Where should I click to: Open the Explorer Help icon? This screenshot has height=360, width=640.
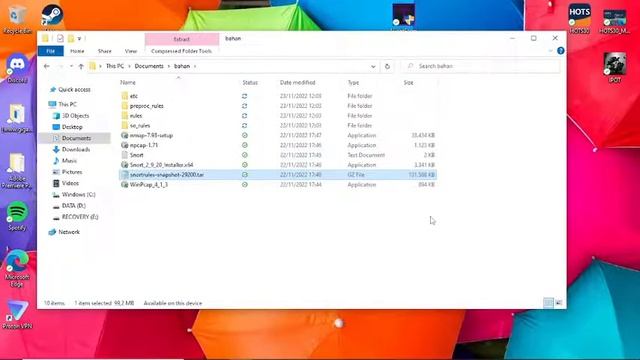coord(560,51)
